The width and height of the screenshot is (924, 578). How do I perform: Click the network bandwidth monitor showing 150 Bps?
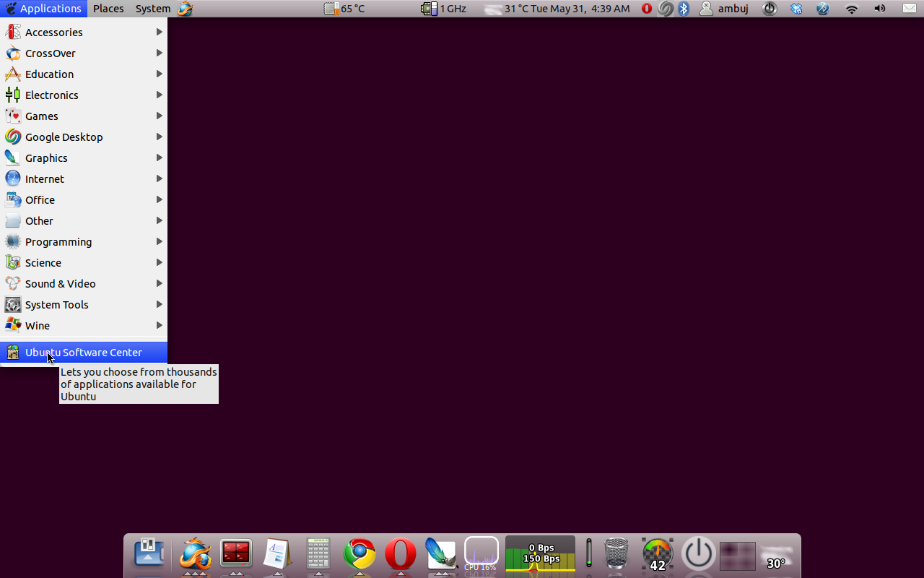pos(540,555)
